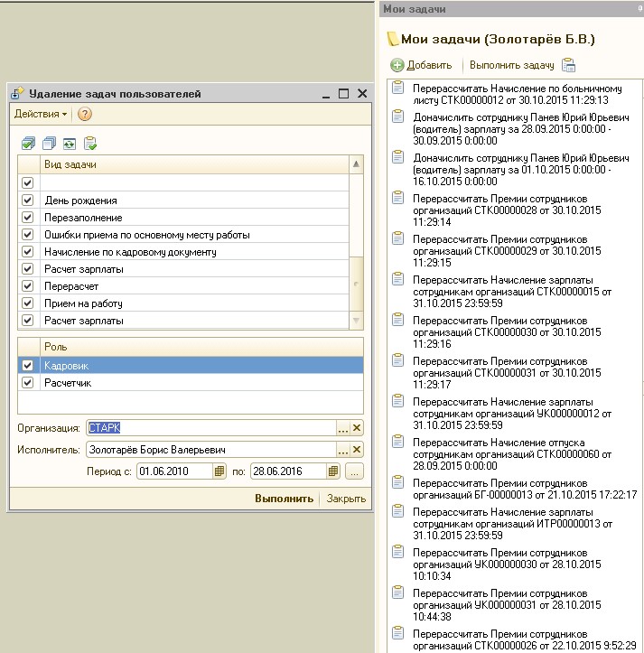644x653 pixels.
Task: Click the Роль column header
Action: click(x=201, y=347)
